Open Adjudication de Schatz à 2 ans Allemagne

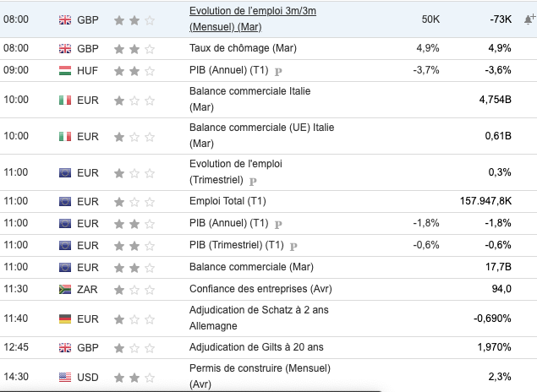258,318
